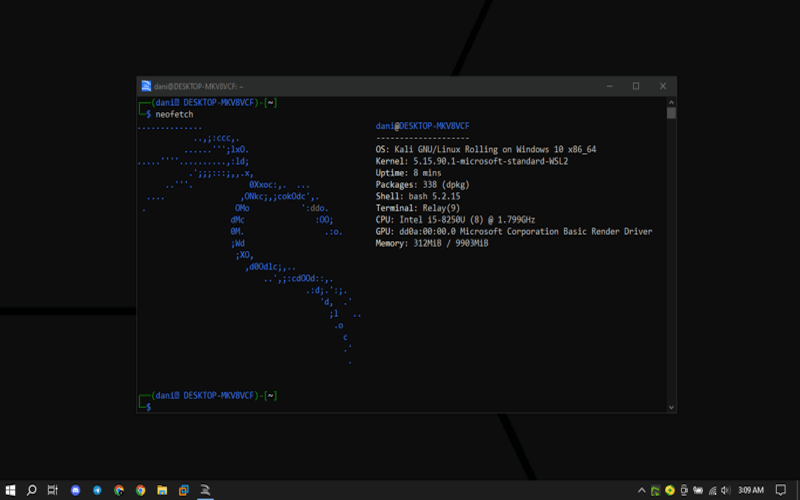The image size is (800, 500).
Task: Click the 'Terminal: Relay(9)' line
Action: coord(418,208)
